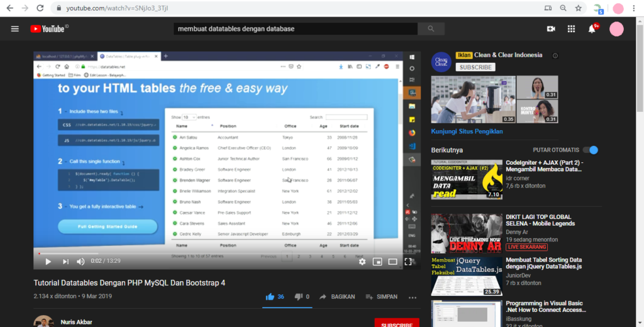The height and width of the screenshot is (327, 644).
Task: Click the Nuris Akbar channel avatar
Action: pyautogui.click(x=43, y=321)
